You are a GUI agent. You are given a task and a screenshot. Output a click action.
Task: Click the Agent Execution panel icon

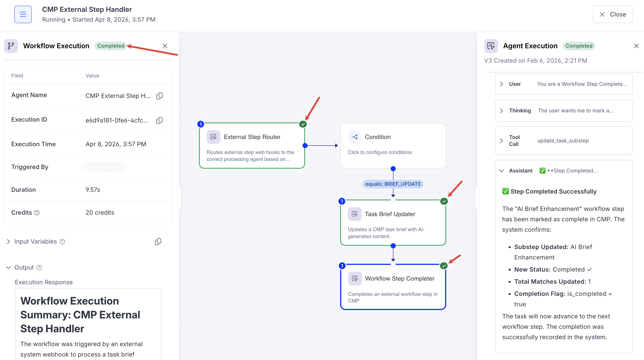491,46
